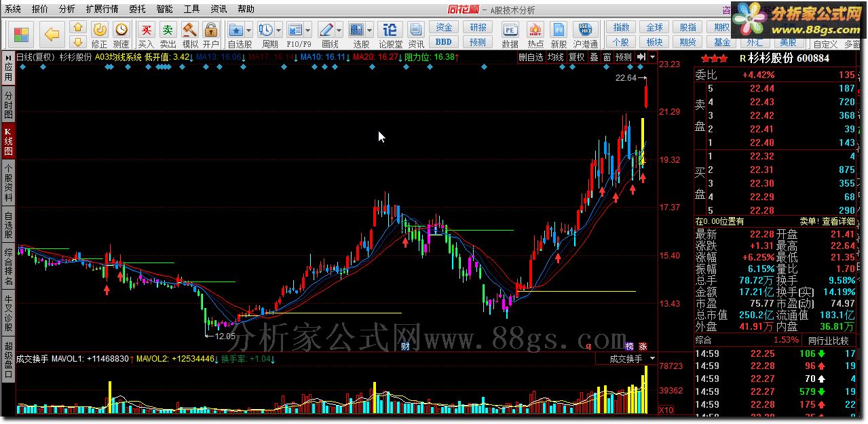868x424 pixels.
Task: Click the 基金 fund button
Action: (722, 43)
